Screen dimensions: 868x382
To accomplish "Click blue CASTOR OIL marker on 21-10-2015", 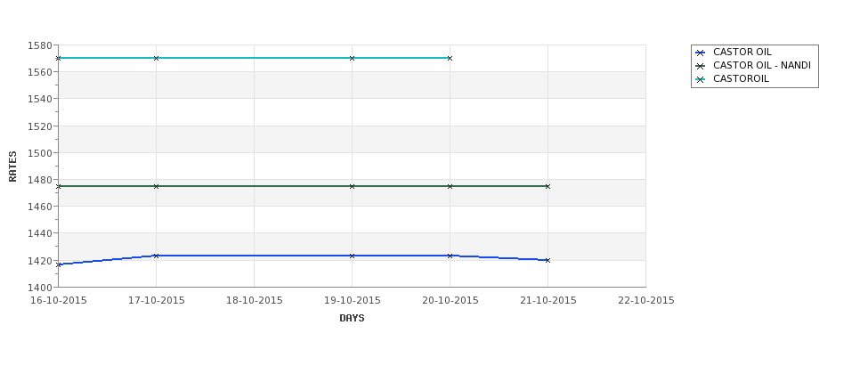I will point(548,260).
